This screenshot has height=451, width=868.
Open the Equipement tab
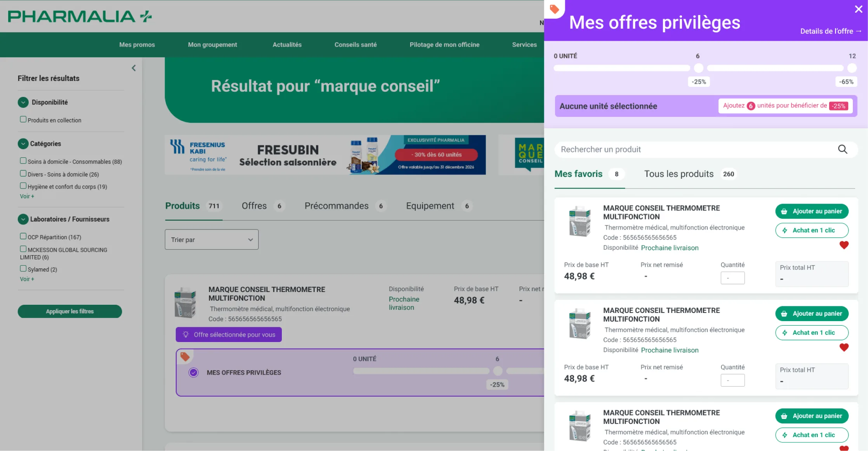click(x=439, y=206)
